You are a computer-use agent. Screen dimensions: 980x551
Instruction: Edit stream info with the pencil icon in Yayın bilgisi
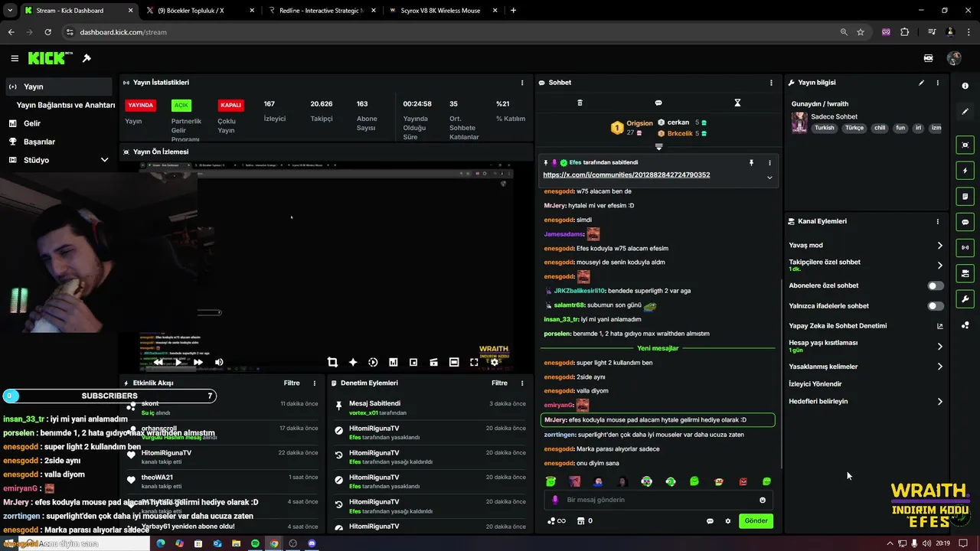[921, 83]
